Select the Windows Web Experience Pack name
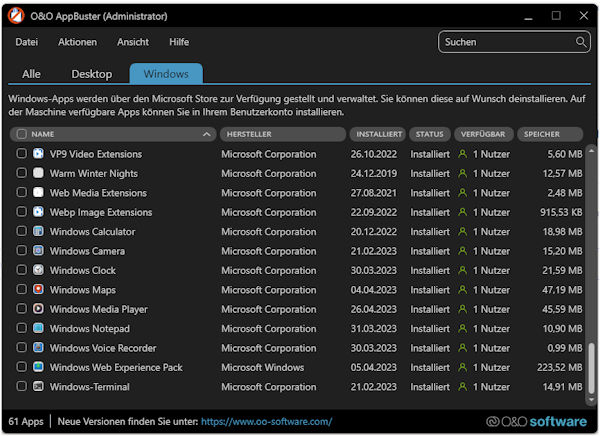 coord(116,367)
